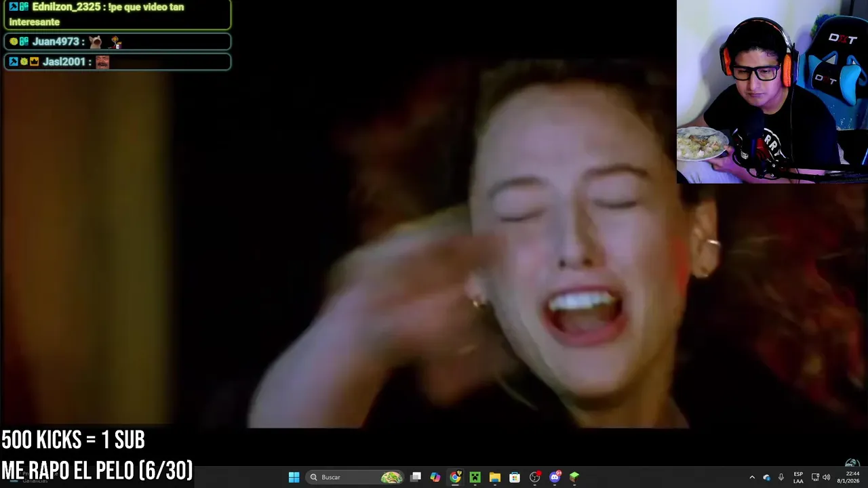This screenshot has width=868, height=488.
Task: Click the Juan4973 chat username
Action: [x=56, y=42]
